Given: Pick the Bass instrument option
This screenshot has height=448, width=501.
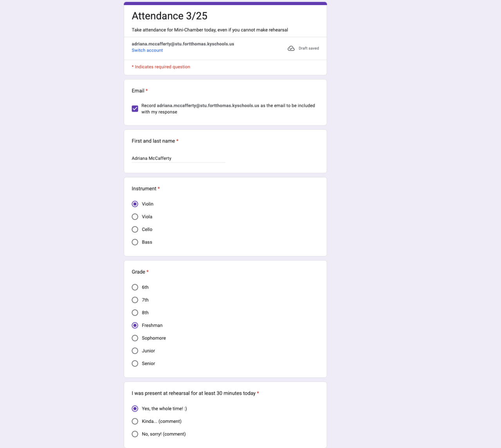Looking at the screenshot, I should pyautogui.click(x=135, y=242).
